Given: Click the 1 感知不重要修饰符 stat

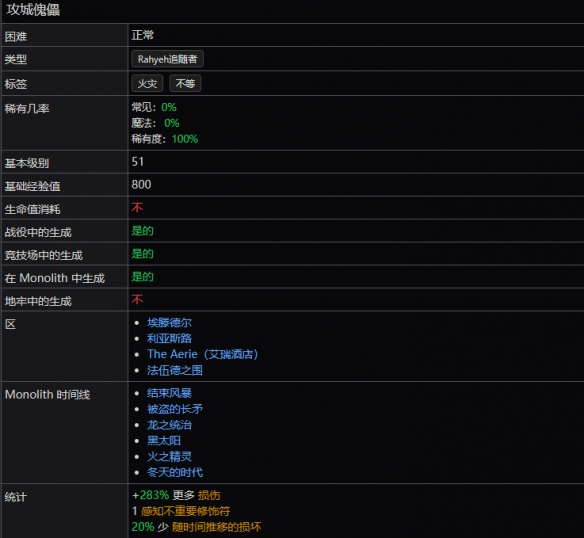Looking at the screenshot, I should click(x=181, y=511).
